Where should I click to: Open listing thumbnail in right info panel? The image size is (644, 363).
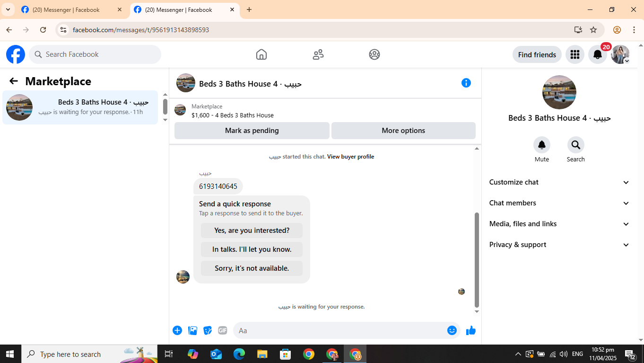(559, 92)
